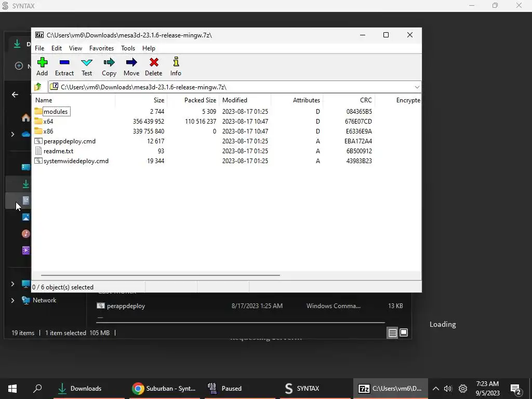This screenshot has width=532, height=399.
Task: Open the Favorites menu
Action: (101, 48)
